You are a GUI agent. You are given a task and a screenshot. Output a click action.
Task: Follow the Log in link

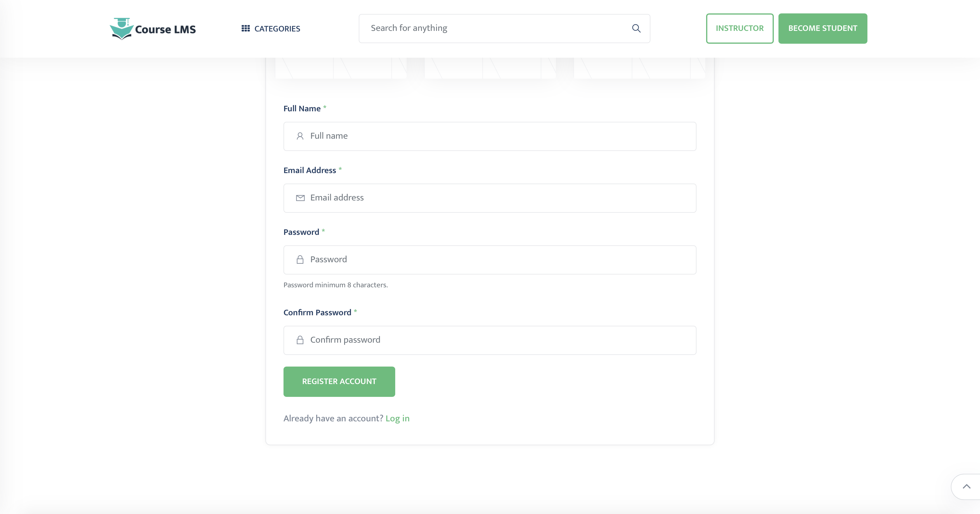397,418
